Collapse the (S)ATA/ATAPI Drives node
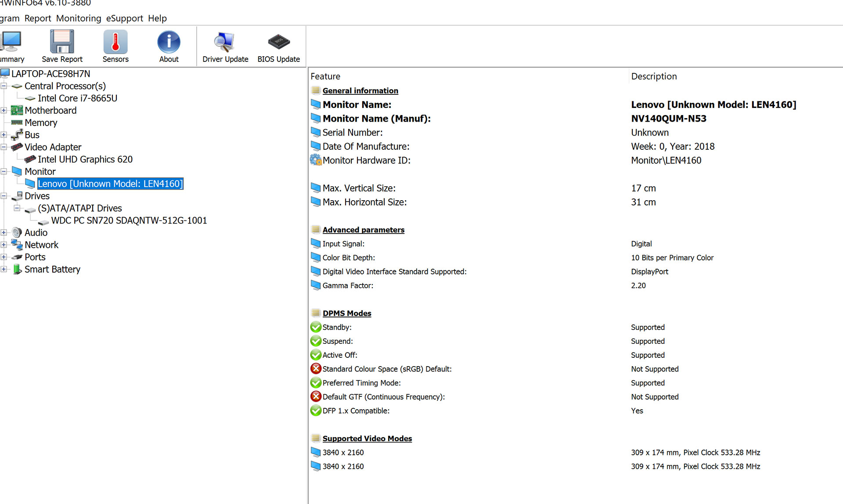 17,208
